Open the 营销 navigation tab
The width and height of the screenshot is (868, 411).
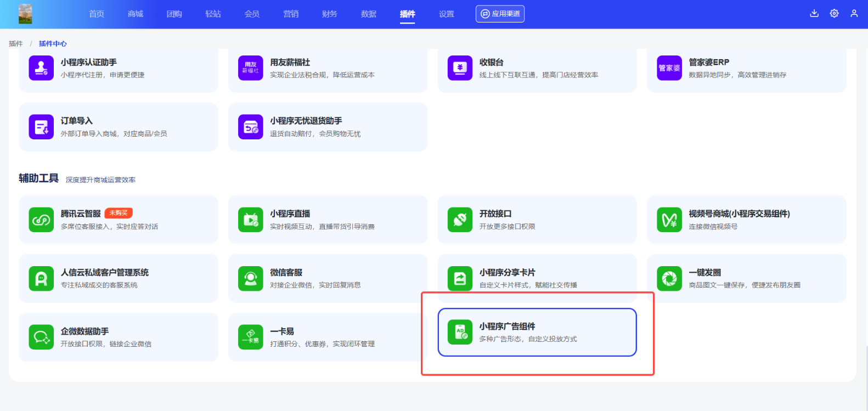pyautogui.click(x=291, y=14)
